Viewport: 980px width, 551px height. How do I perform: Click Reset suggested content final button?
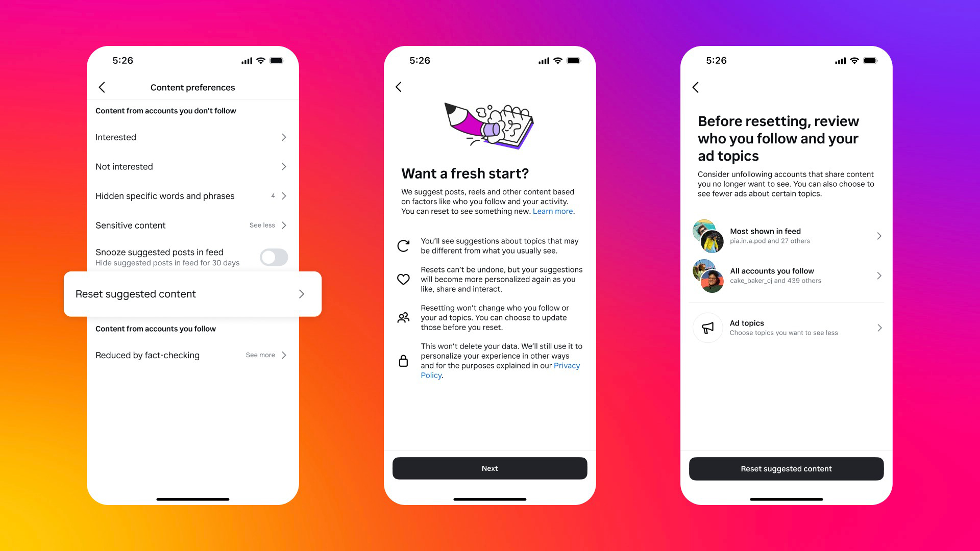click(x=786, y=467)
